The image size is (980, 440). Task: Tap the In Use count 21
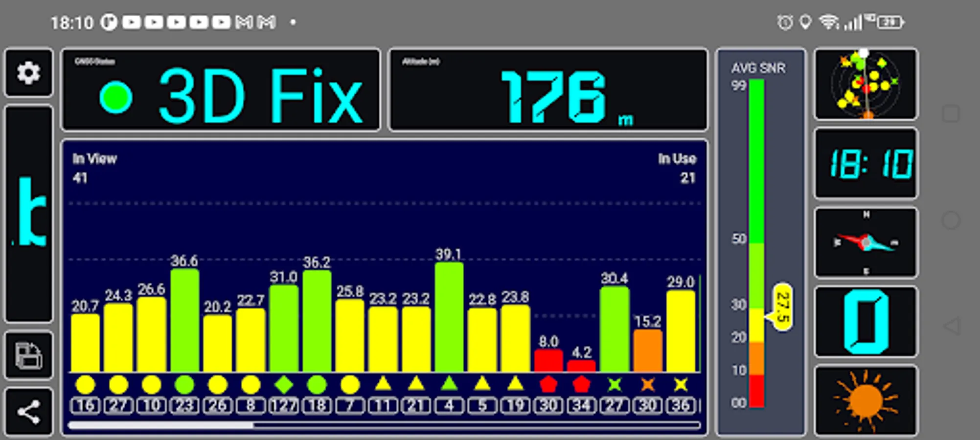(x=688, y=178)
